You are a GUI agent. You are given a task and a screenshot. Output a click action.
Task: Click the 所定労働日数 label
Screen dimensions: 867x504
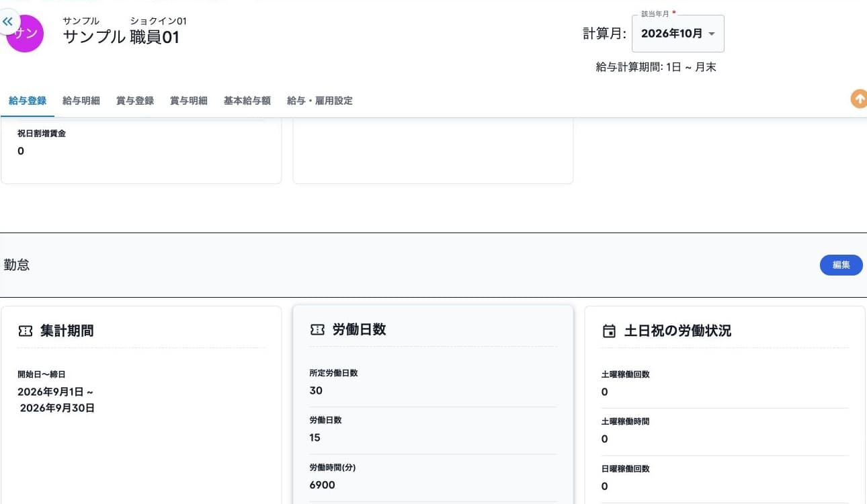(x=333, y=373)
